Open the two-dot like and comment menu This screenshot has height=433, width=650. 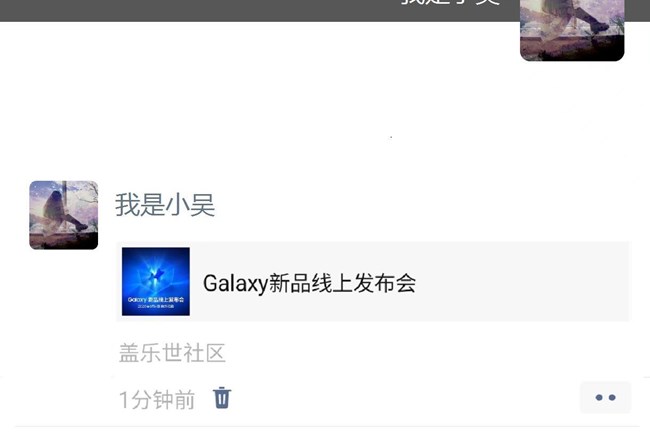tap(605, 397)
